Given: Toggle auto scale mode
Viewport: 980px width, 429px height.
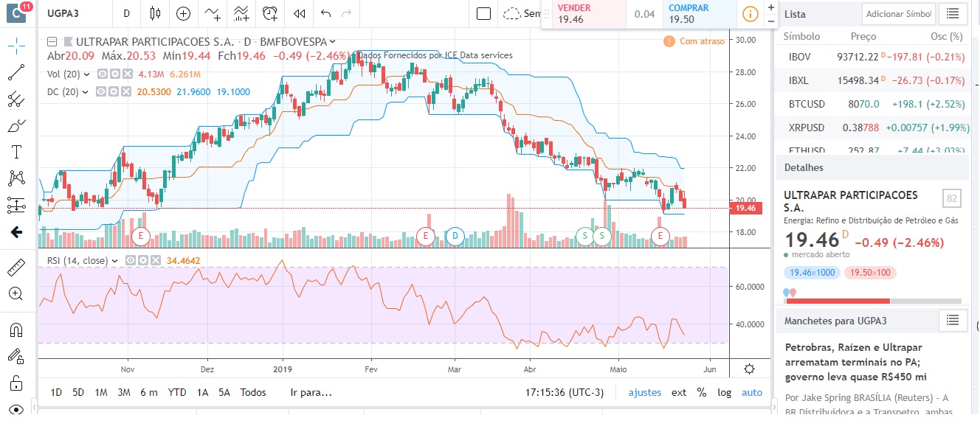Looking at the screenshot, I should click(x=752, y=392).
